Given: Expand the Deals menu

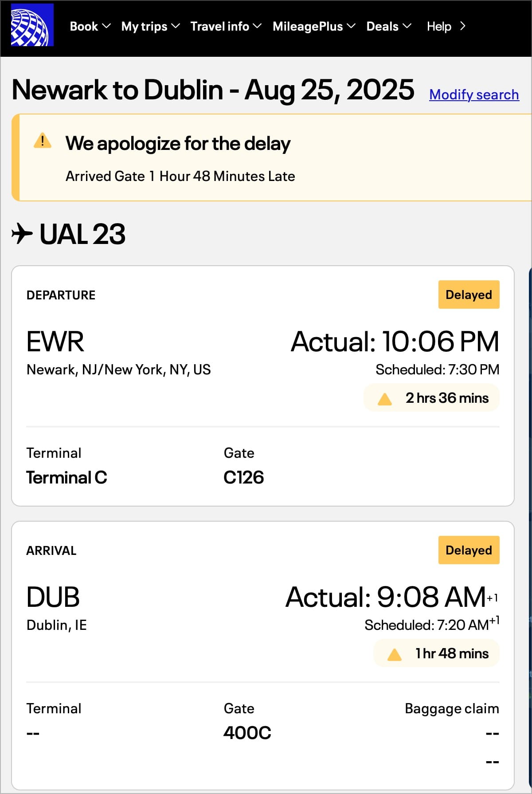Looking at the screenshot, I should (389, 27).
